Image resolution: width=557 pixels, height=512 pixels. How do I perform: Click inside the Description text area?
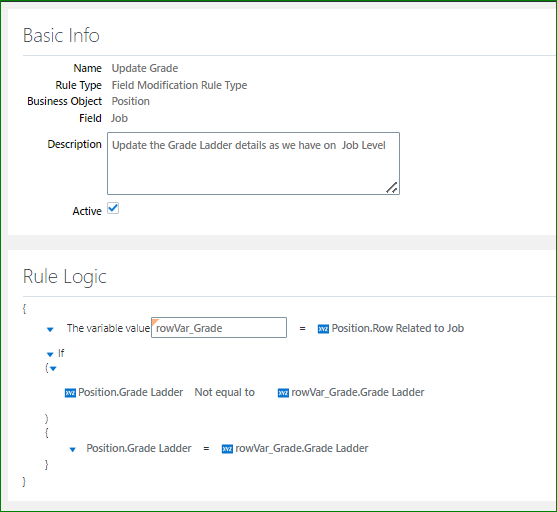point(253,163)
